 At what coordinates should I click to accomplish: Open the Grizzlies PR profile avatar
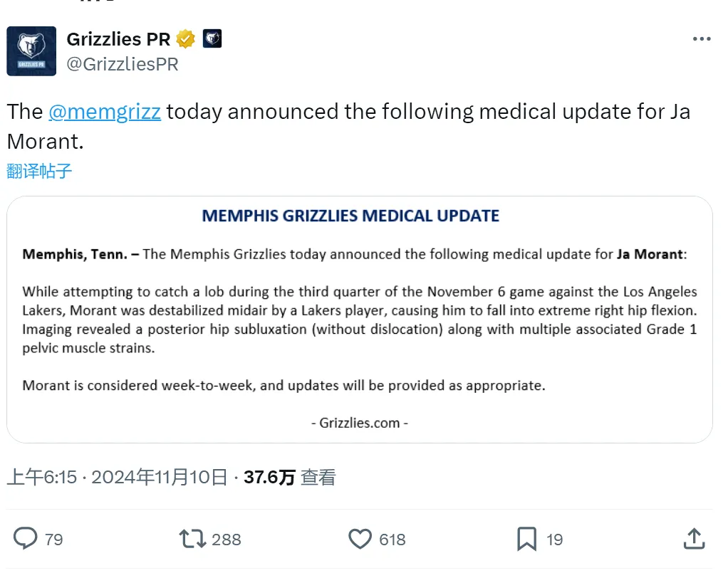click(x=31, y=51)
